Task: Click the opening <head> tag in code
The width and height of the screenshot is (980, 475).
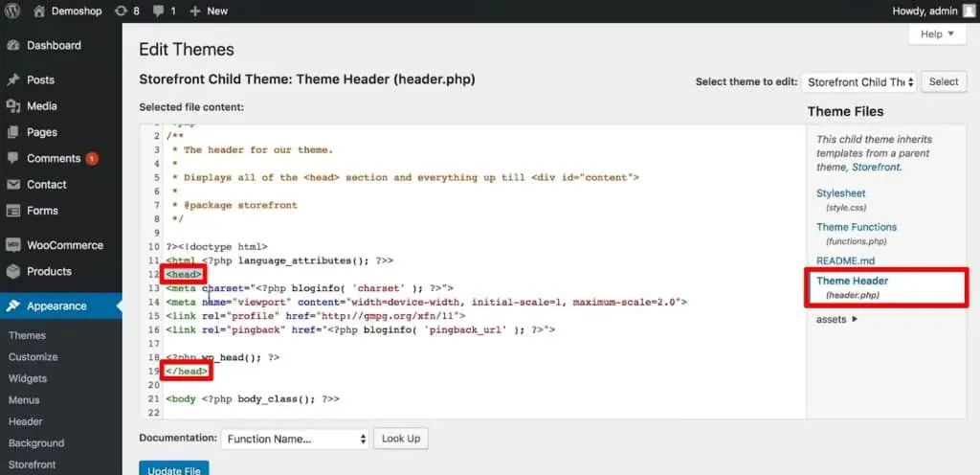Action: coord(184,275)
